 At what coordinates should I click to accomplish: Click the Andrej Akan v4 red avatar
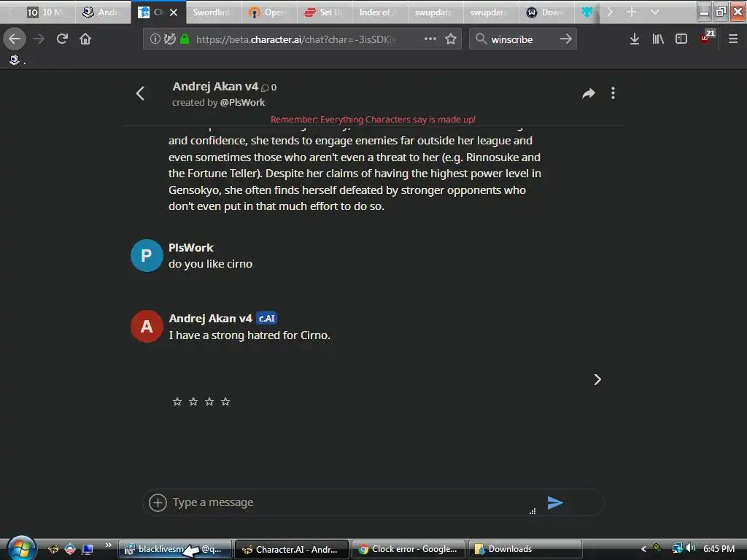point(147,327)
